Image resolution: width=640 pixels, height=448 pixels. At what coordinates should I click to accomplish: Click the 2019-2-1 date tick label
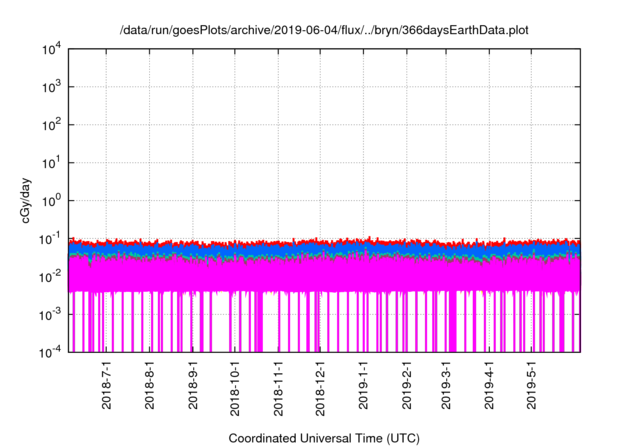(407, 384)
